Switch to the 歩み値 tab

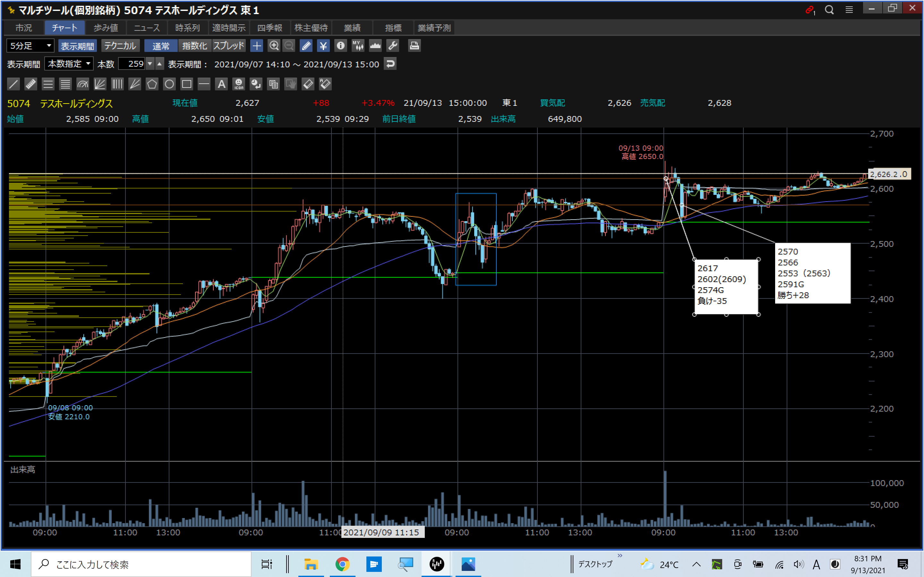click(x=106, y=28)
